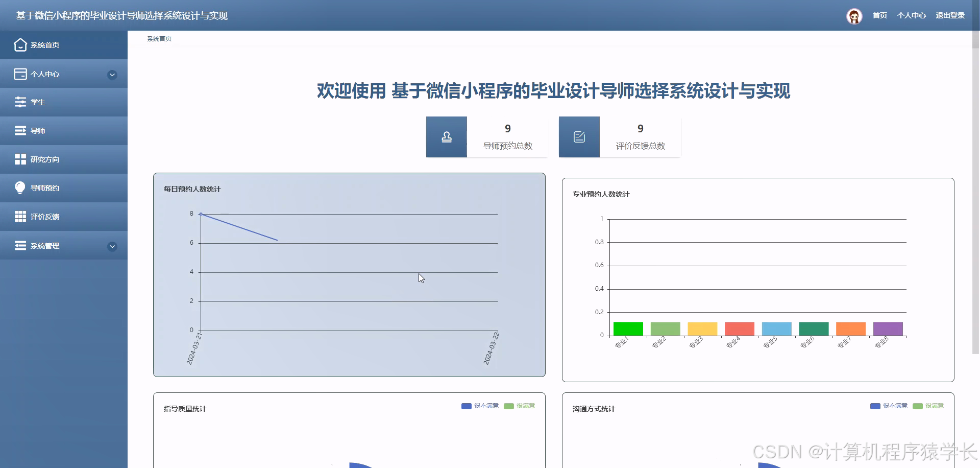This screenshot has height=468, width=980.
Task: Click the purple 专业8 bar
Action: pyautogui.click(x=888, y=329)
